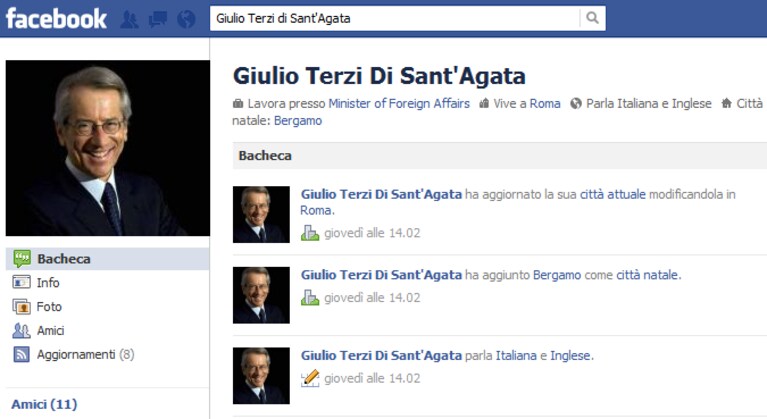Open the Amici (11) friends heading link

[45, 404]
